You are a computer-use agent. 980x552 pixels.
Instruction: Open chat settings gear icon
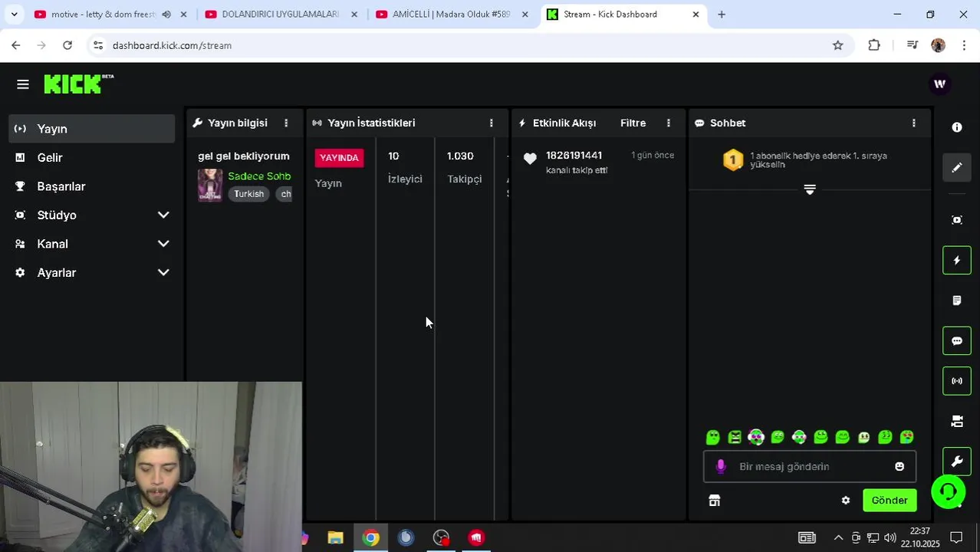click(x=846, y=501)
